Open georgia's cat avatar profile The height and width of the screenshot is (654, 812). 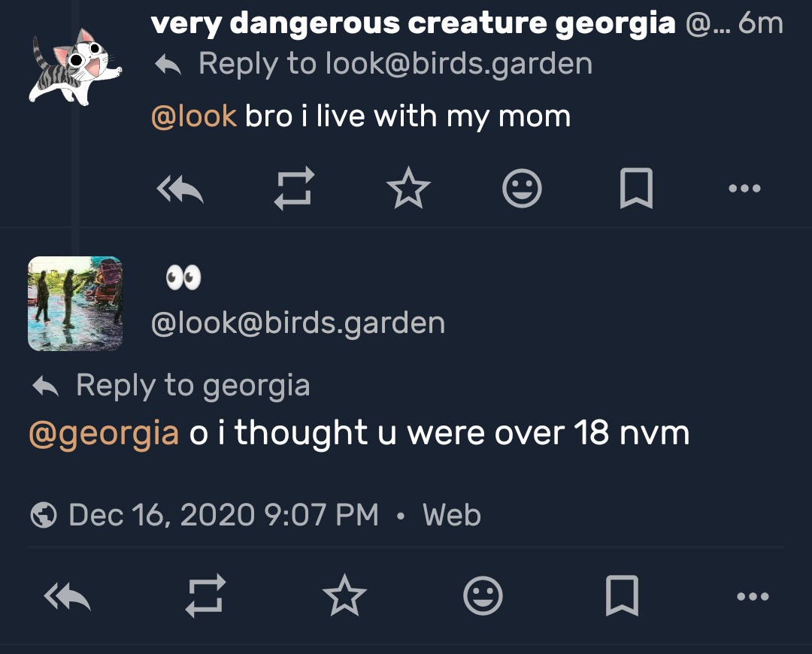[75, 66]
